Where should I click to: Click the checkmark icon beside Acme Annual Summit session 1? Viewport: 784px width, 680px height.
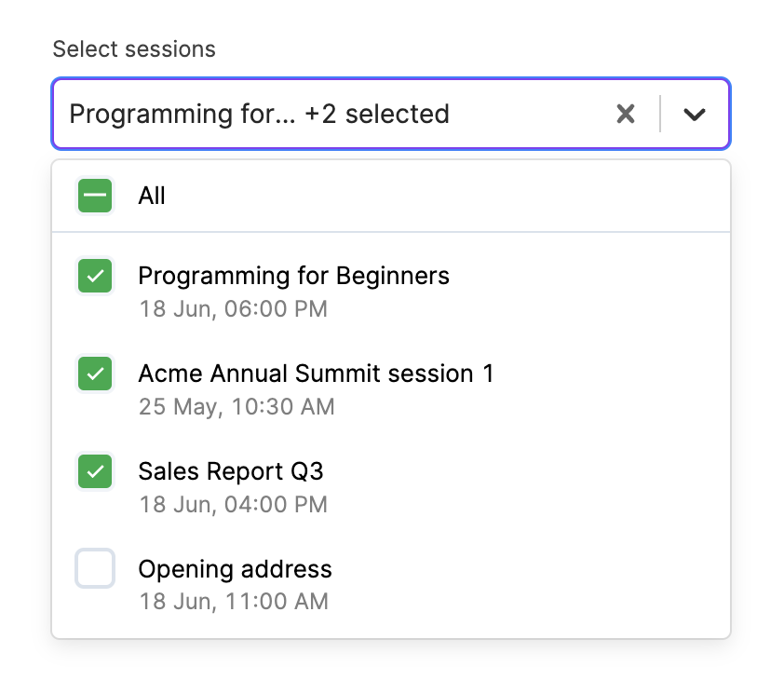pyautogui.click(x=94, y=374)
